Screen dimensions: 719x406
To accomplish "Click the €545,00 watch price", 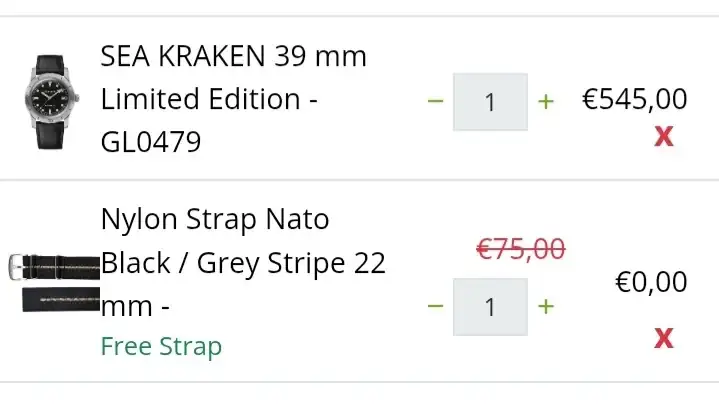I will tap(635, 98).
